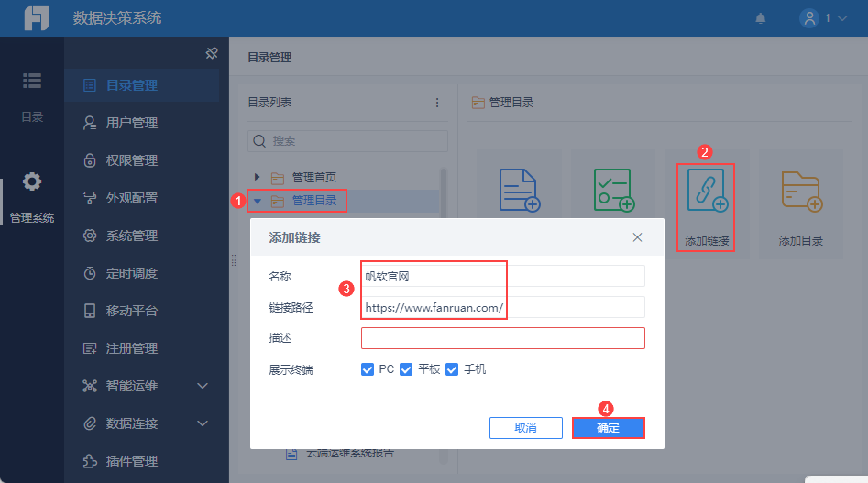The width and height of the screenshot is (868, 483).
Task: Click the 添加目录 folder icon
Action: pyautogui.click(x=802, y=192)
